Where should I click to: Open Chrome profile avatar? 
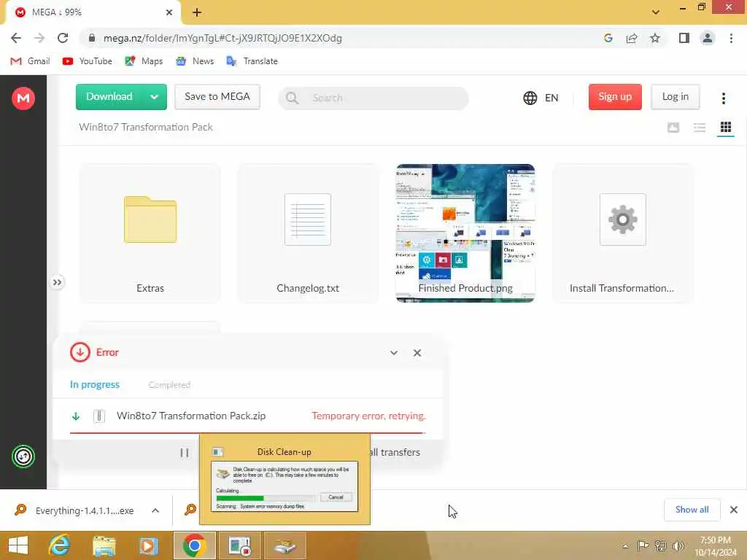708,38
